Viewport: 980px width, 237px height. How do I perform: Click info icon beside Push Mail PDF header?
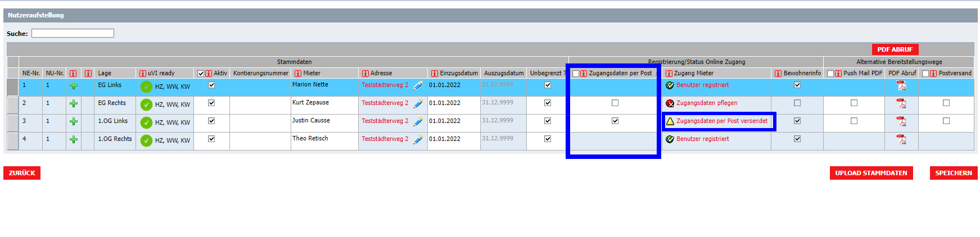pos(838,74)
